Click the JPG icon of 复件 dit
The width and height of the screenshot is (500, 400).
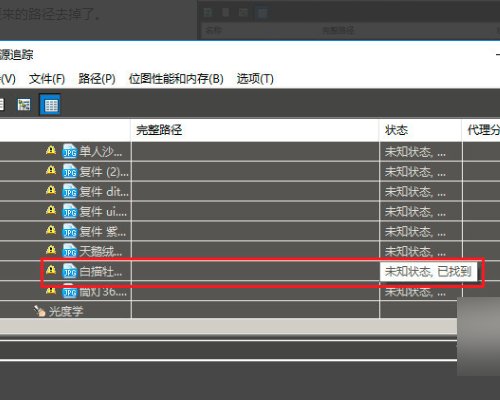pyautogui.click(x=70, y=191)
